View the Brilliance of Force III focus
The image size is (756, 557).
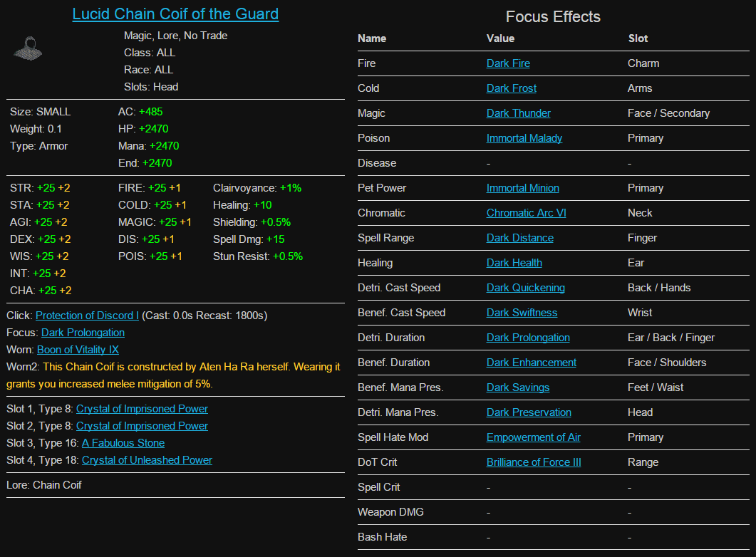coord(534,462)
